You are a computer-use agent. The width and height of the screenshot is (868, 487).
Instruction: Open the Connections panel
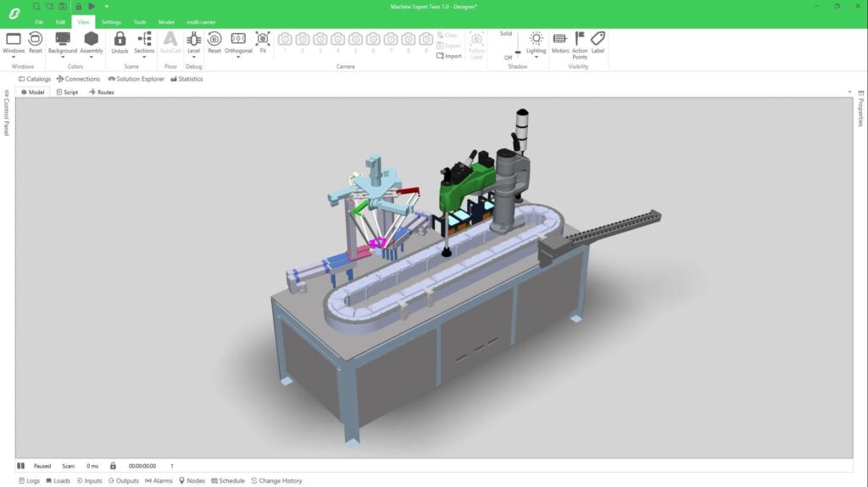78,79
